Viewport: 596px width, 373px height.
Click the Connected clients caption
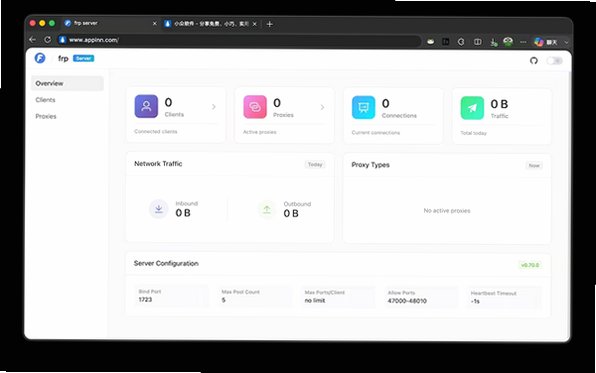click(155, 132)
